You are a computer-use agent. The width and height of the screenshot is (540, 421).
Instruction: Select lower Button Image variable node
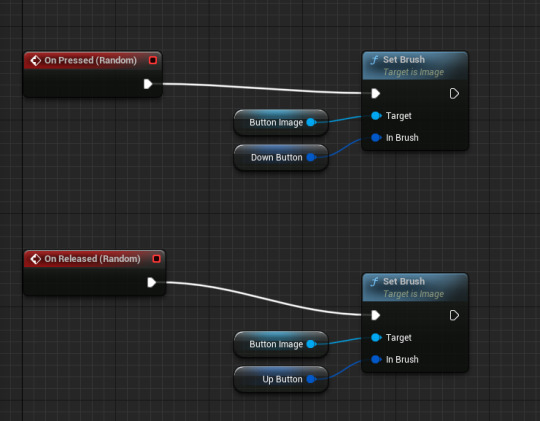click(x=281, y=344)
